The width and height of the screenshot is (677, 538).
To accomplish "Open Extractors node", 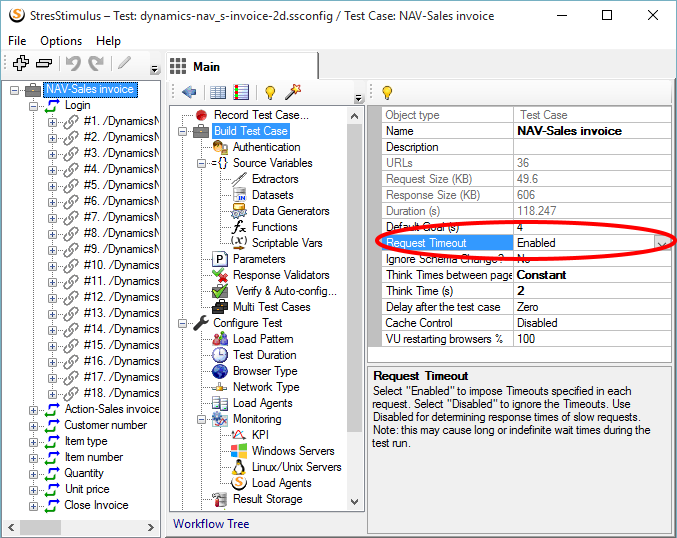I will coord(275,179).
